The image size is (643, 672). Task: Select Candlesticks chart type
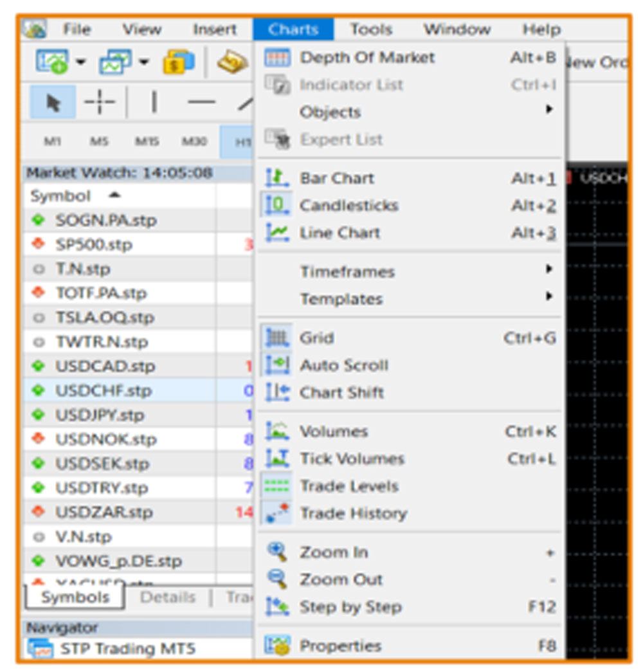click(410, 205)
